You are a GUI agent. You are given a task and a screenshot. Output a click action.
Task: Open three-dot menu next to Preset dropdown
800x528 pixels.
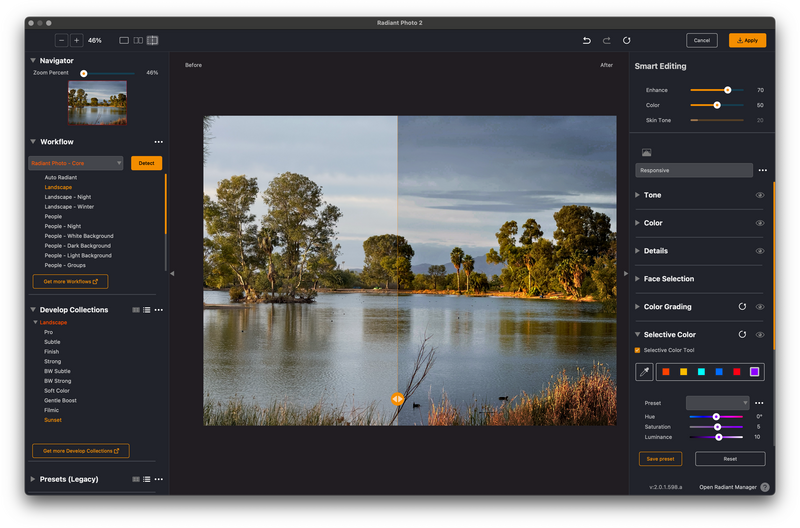coord(759,403)
